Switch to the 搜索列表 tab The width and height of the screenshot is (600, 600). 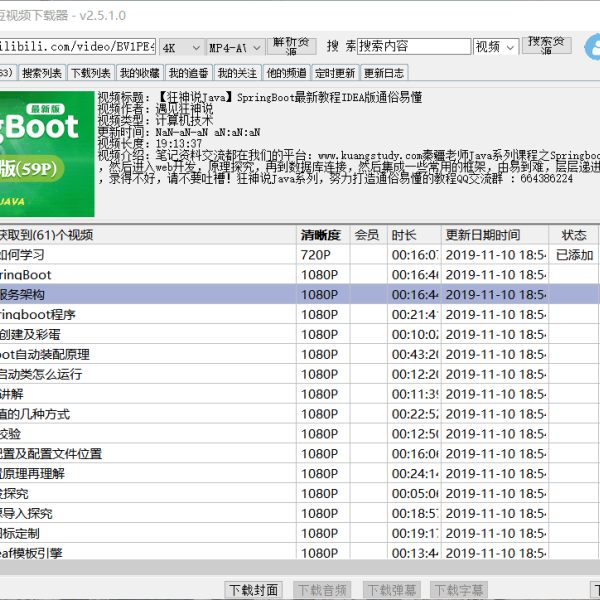[x=42, y=73]
